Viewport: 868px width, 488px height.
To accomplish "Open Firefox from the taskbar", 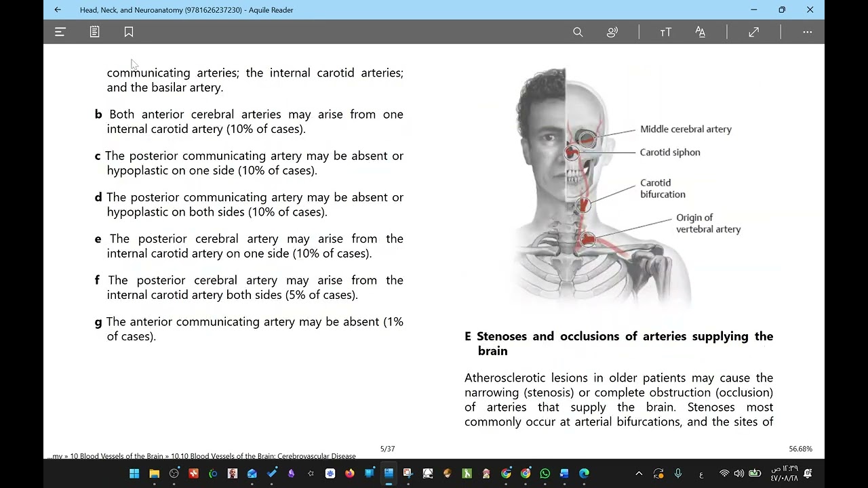I will click(350, 473).
